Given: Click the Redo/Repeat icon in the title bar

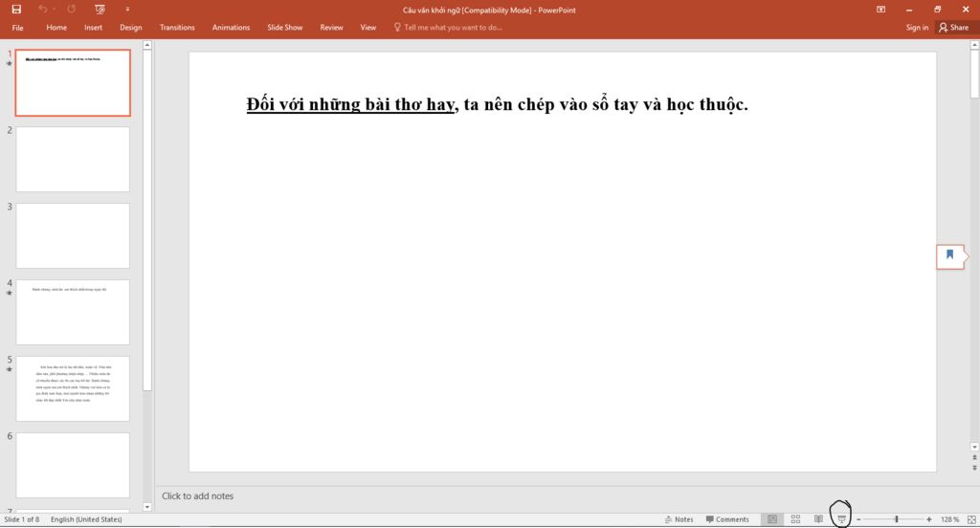Looking at the screenshot, I should [71, 10].
